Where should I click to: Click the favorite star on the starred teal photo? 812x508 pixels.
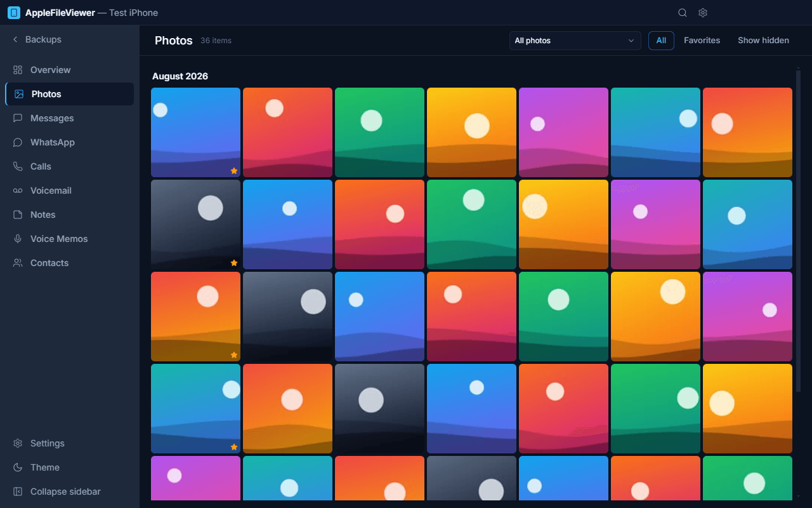234,447
